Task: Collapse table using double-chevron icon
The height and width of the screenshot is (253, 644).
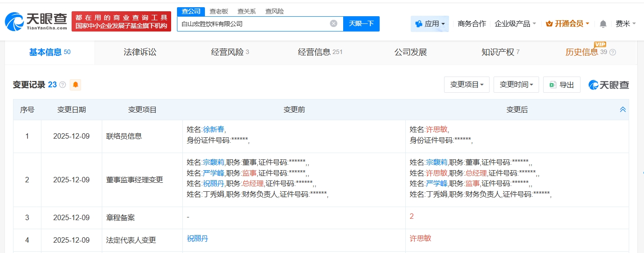Action: point(623,109)
